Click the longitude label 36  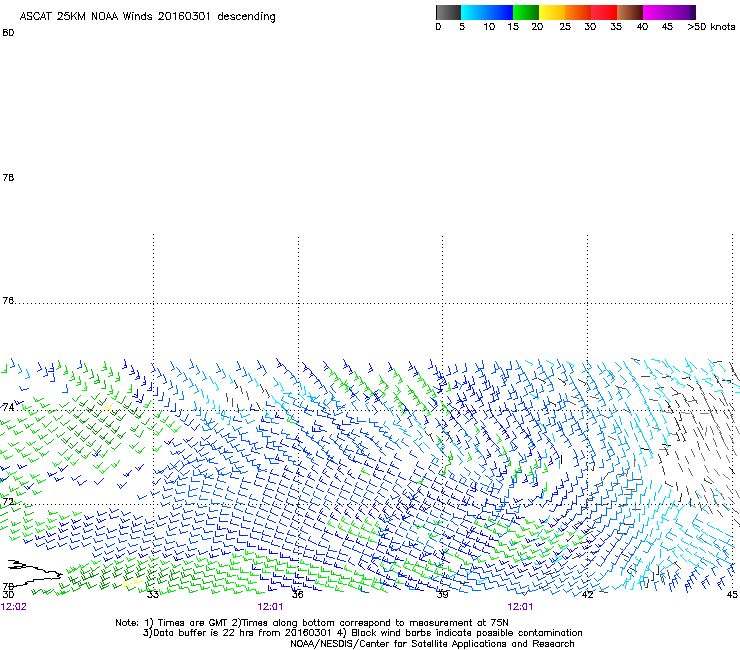pyautogui.click(x=297, y=595)
